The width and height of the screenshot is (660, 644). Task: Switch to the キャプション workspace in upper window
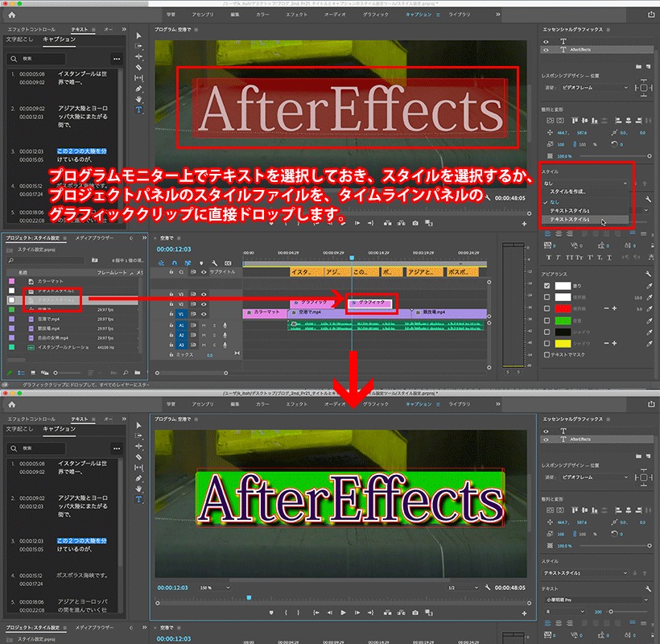click(419, 14)
